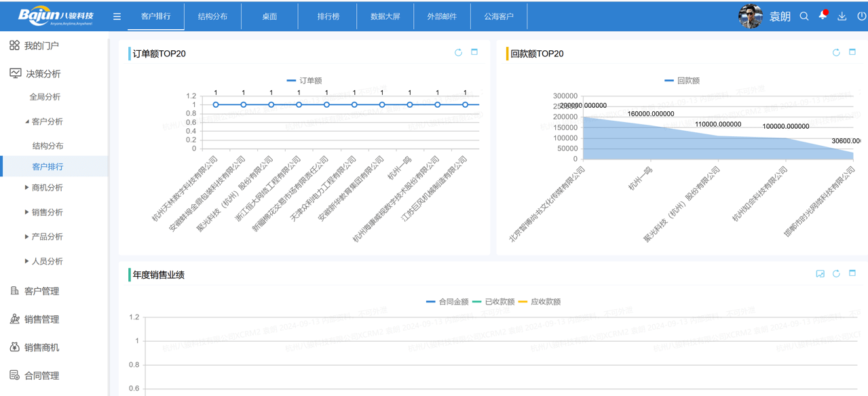Open the 数据大屏 tab
The image size is (868, 396).
[385, 16]
